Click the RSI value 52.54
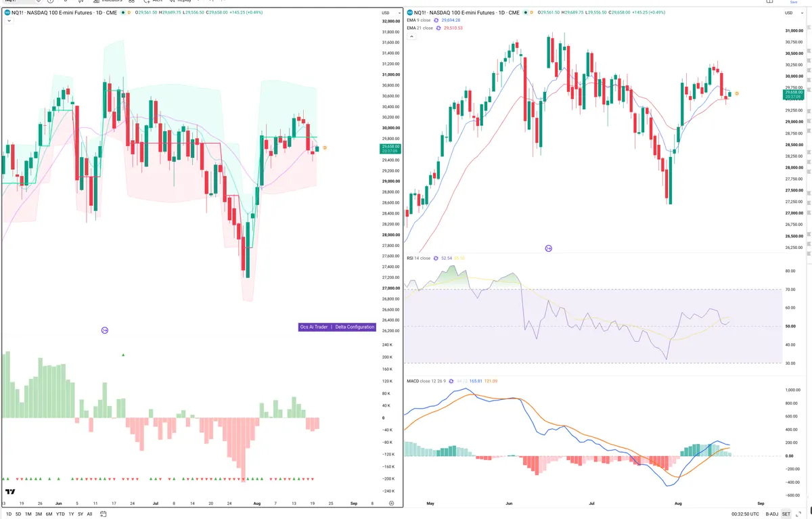This screenshot has width=812, height=519. click(x=446, y=258)
